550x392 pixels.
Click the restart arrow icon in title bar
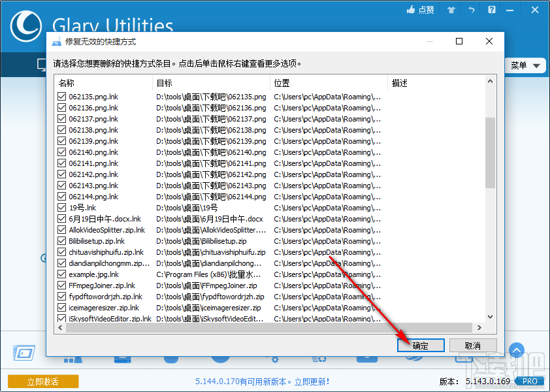(x=470, y=10)
